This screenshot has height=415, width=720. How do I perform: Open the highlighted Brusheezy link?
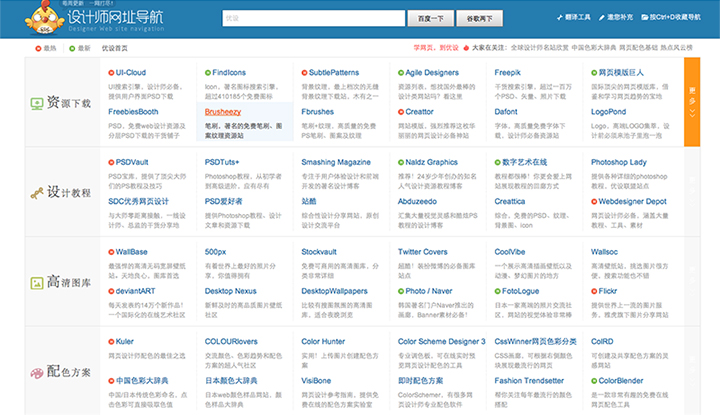click(x=225, y=112)
